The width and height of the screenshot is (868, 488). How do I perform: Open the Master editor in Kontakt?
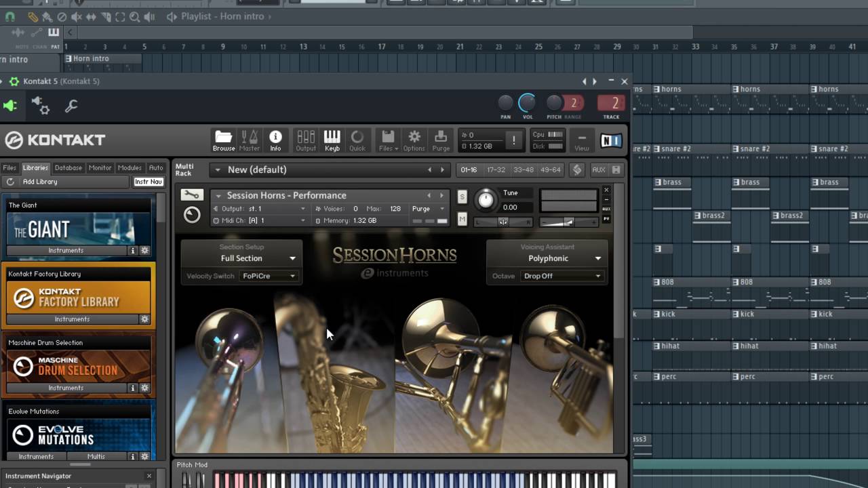tap(249, 140)
